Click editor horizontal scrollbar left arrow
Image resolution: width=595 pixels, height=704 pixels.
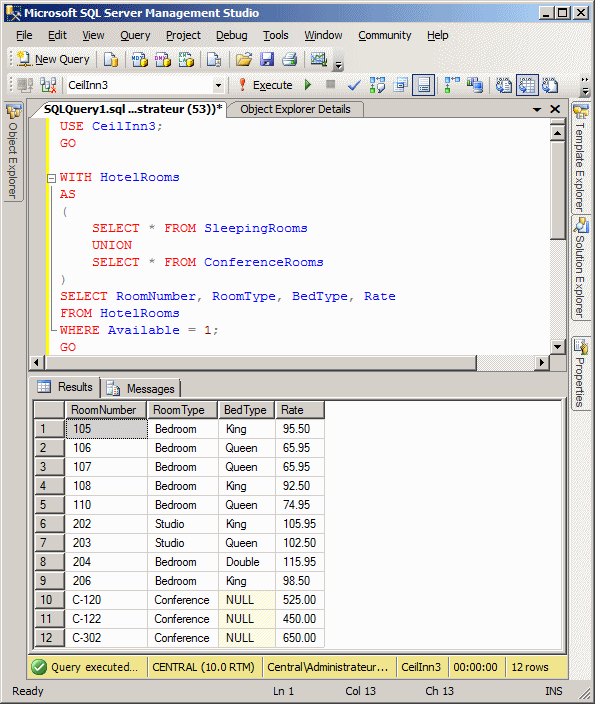click(36, 363)
